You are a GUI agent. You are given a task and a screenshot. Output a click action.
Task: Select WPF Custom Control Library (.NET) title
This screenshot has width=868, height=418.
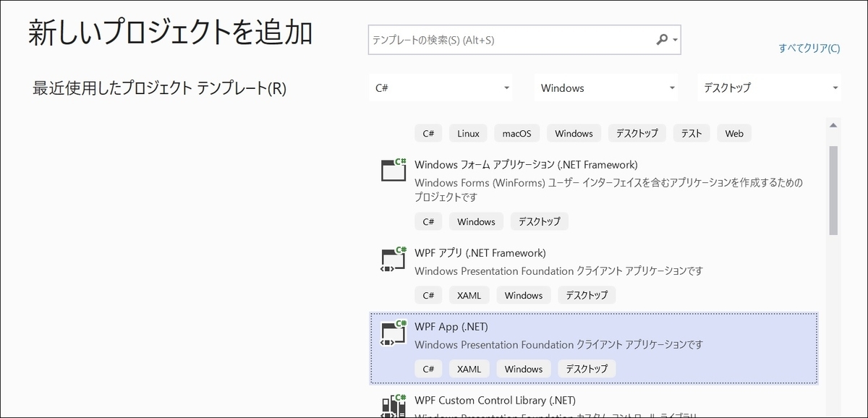pyautogui.click(x=495, y=400)
